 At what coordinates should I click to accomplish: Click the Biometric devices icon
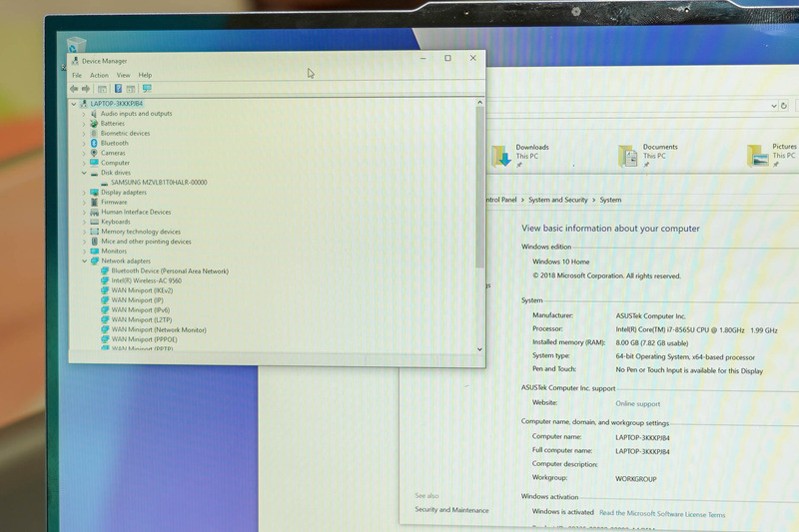coord(94,134)
